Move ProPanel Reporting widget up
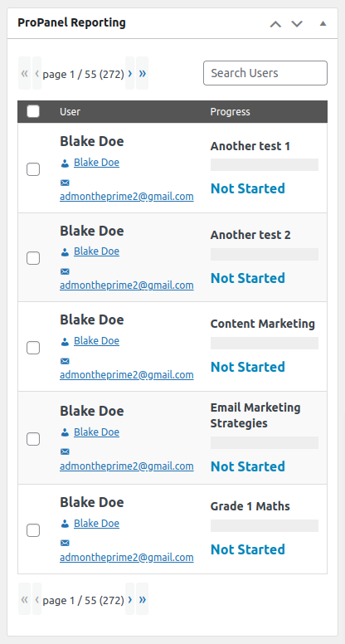345x644 pixels. pos(275,24)
